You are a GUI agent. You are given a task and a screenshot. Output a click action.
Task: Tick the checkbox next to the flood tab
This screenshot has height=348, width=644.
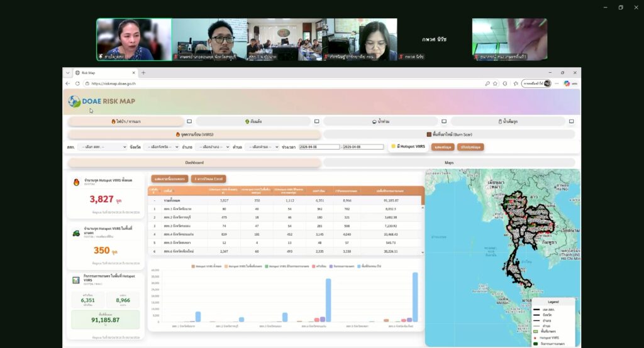[444, 121]
